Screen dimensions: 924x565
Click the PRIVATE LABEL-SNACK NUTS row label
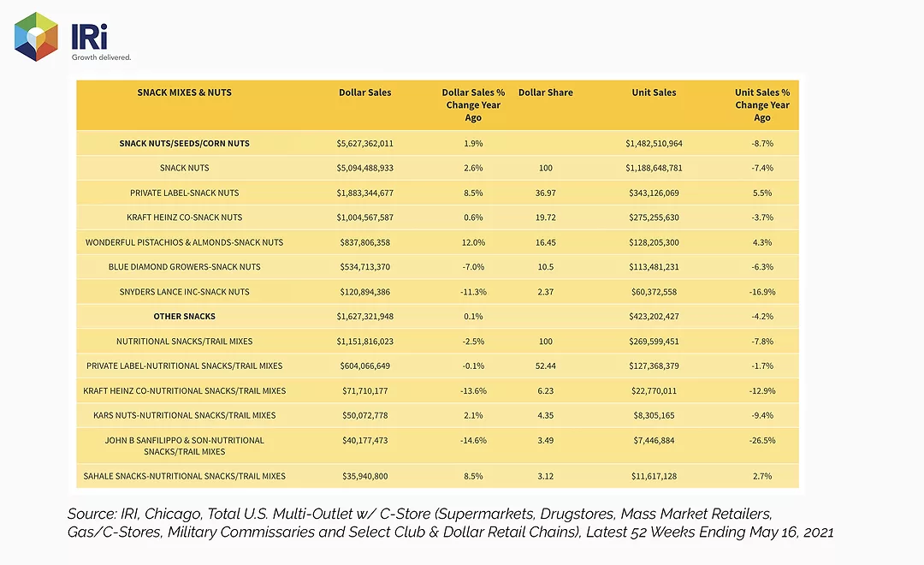click(x=185, y=193)
